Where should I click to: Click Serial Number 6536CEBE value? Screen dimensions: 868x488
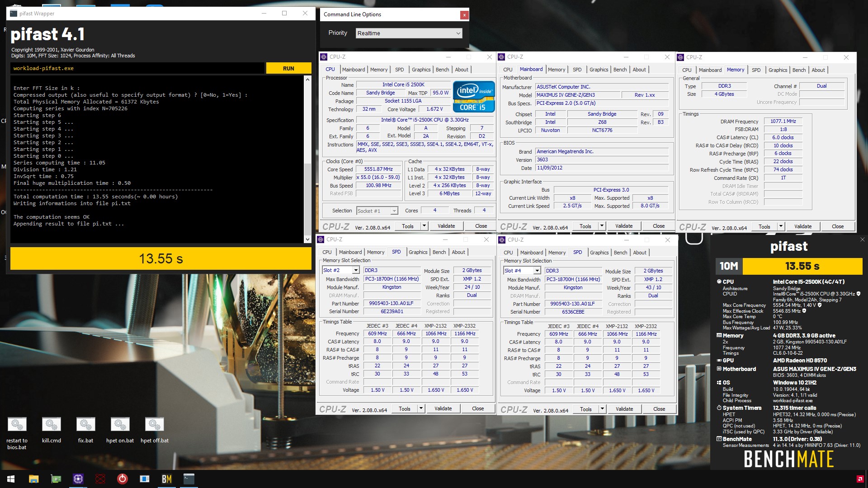coord(573,312)
